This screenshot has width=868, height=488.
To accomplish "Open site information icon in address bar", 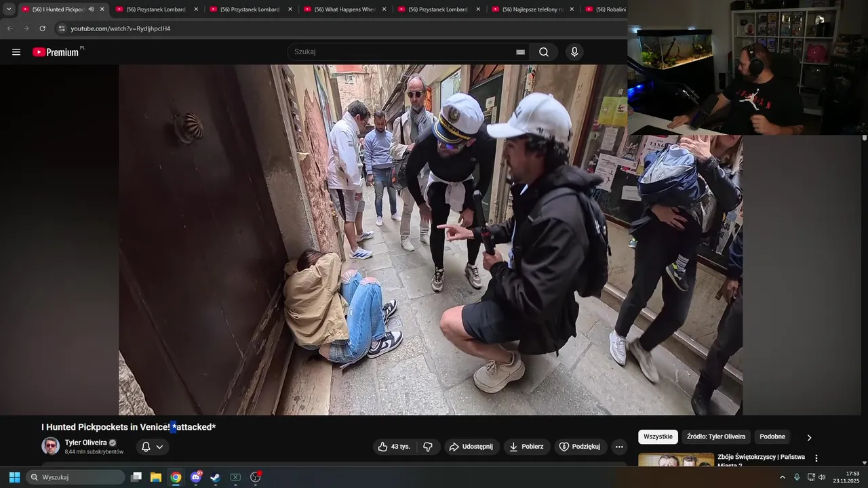I will point(62,28).
